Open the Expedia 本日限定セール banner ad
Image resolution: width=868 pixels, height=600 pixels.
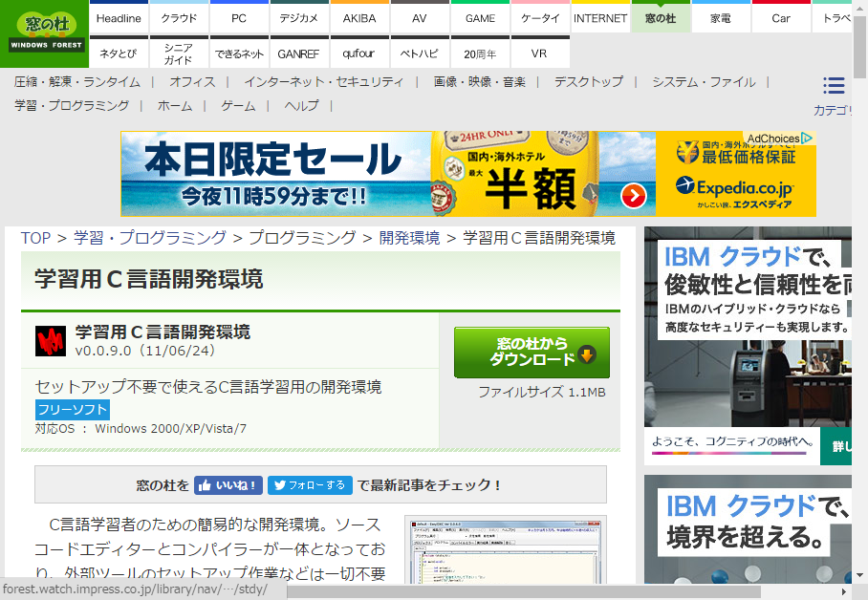point(468,174)
